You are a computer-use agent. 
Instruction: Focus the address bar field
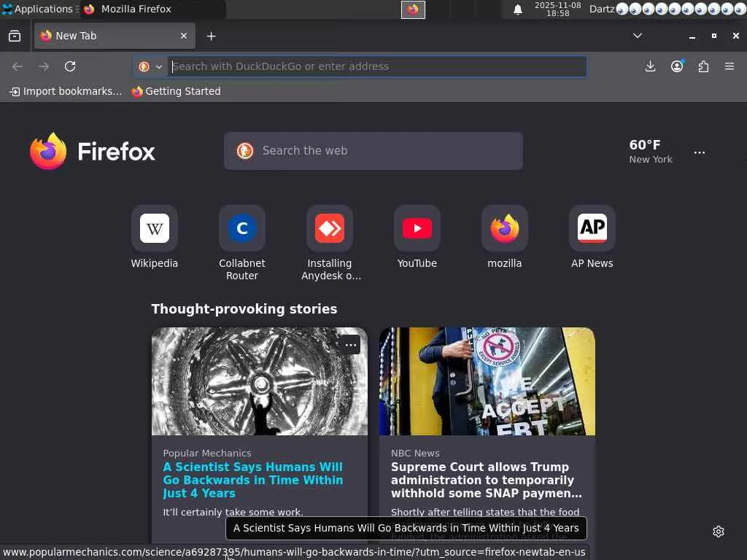(379, 66)
